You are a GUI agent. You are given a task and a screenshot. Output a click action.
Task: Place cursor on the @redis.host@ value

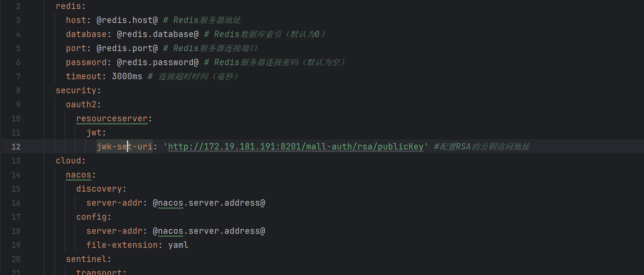[x=127, y=20]
